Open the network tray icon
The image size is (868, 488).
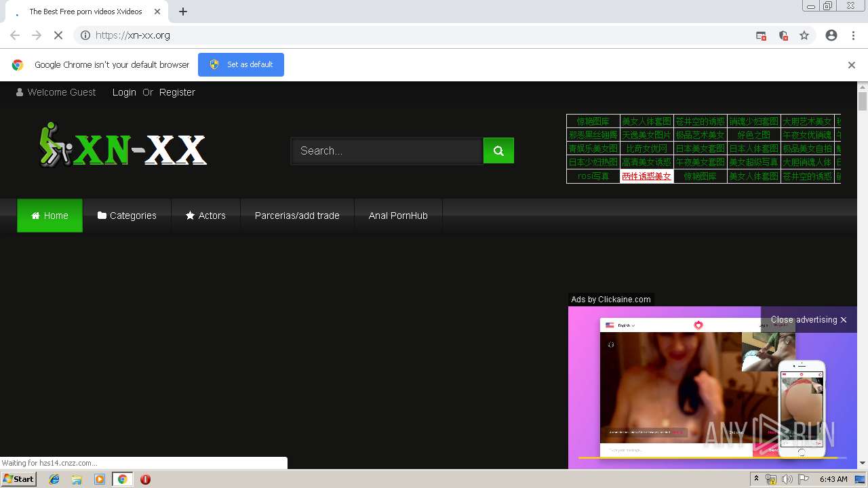click(771, 479)
